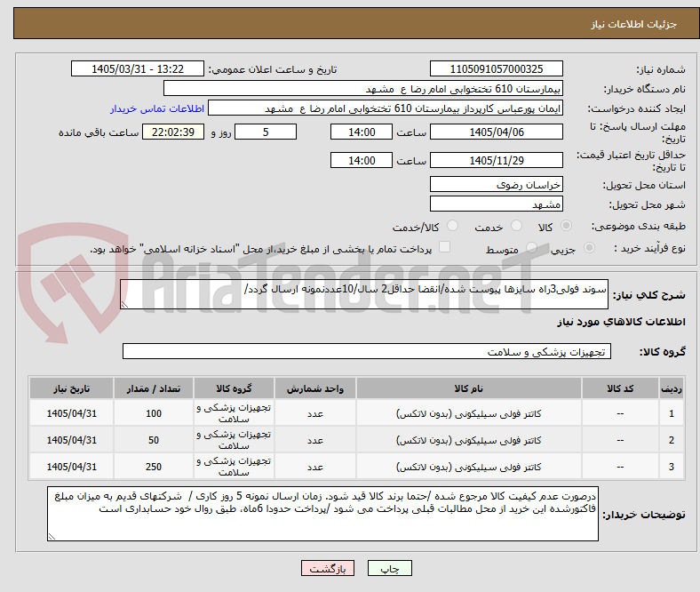The height and width of the screenshot is (592, 700).
Task: Click the resize handle of the description textbox
Action: pyautogui.click(x=124, y=305)
